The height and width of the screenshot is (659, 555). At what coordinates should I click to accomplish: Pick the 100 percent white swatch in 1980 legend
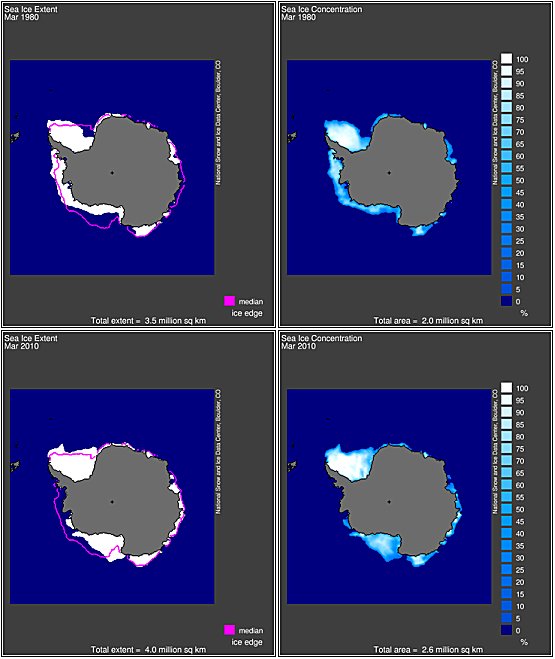coord(506,58)
